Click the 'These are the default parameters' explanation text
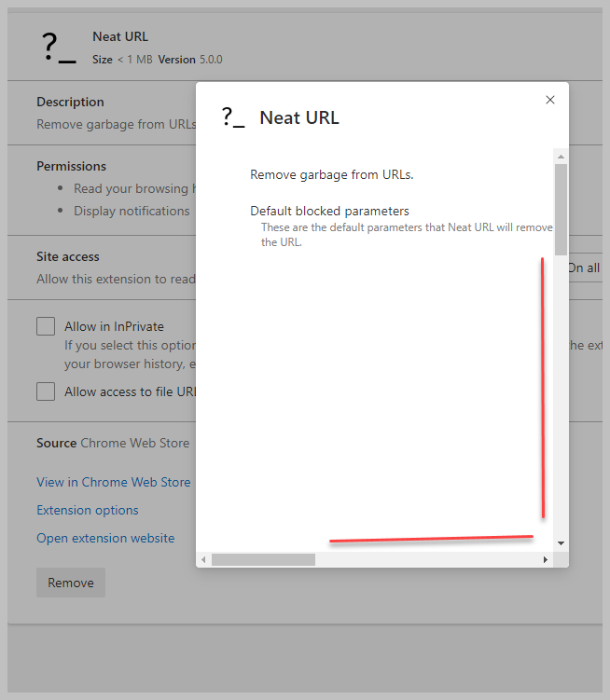Image resolution: width=610 pixels, height=700 pixels. [x=407, y=234]
